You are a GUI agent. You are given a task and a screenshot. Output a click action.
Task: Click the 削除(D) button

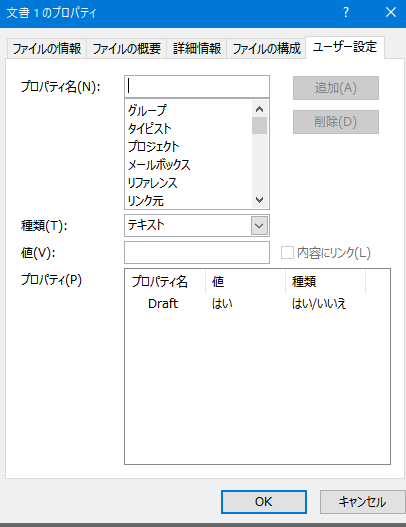[336, 122]
